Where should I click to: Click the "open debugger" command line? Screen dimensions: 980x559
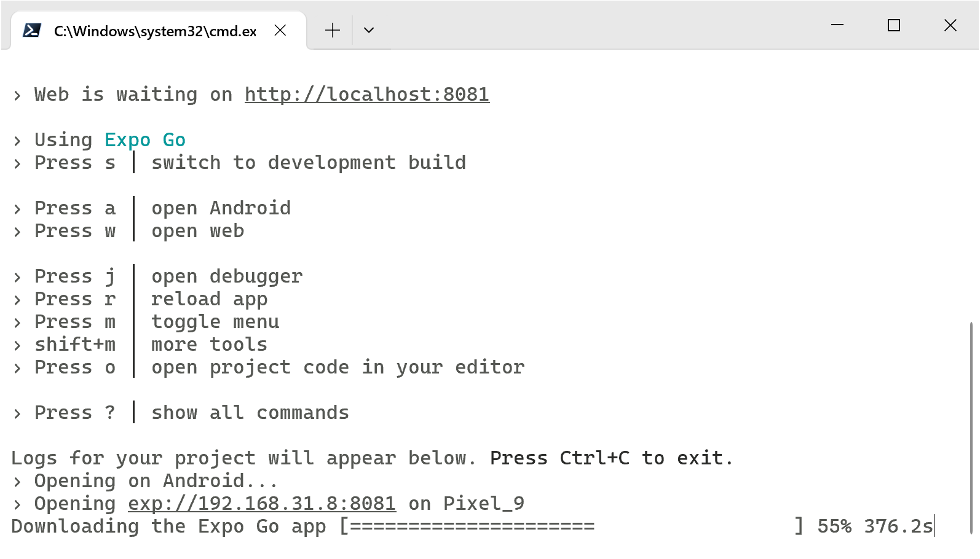tap(227, 276)
